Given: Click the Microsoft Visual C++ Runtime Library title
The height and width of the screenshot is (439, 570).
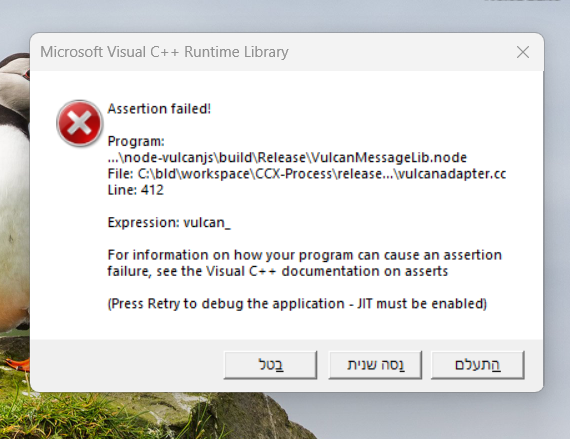Looking at the screenshot, I should [x=164, y=52].
